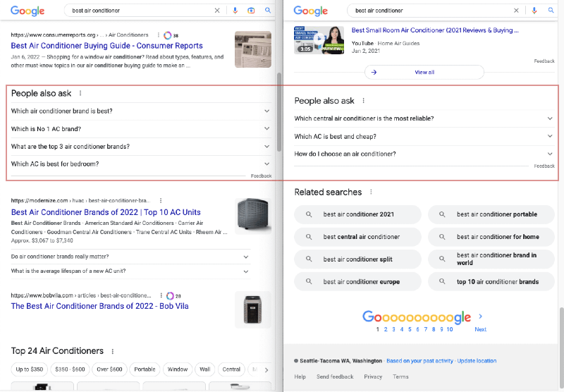The width and height of the screenshot is (564, 392).
Task: Open three-dot menu beside bobvila.com URL
Action: click(161, 295)
